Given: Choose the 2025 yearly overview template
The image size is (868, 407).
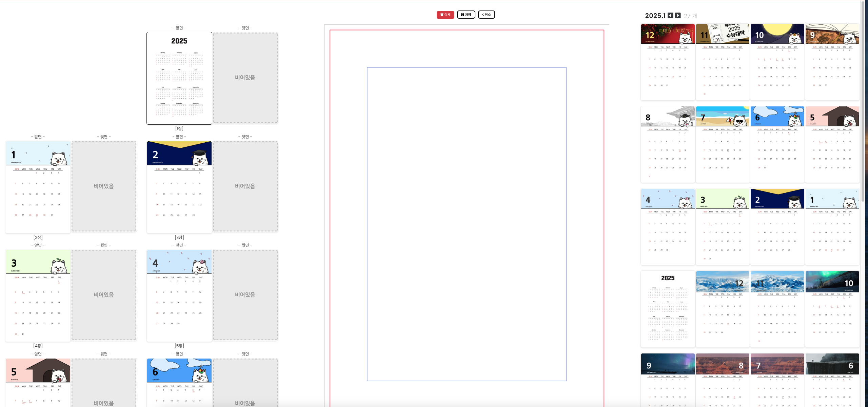Looking at the screenshot, I should (668, 309).
